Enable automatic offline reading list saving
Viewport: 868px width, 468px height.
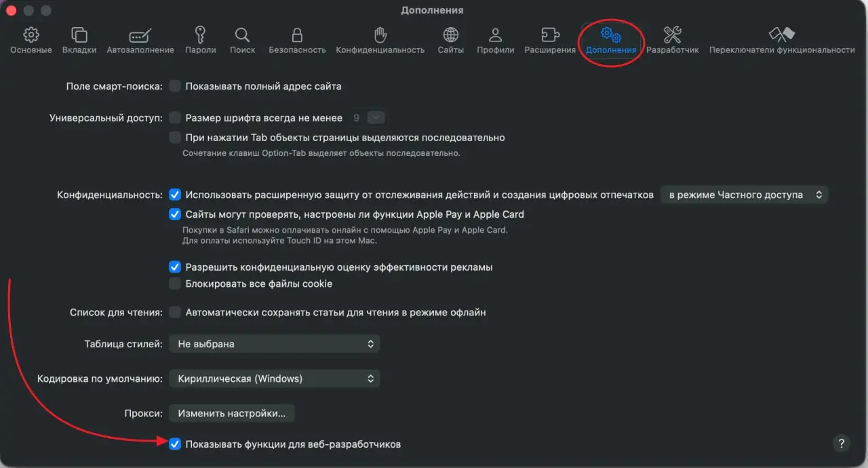176,313
